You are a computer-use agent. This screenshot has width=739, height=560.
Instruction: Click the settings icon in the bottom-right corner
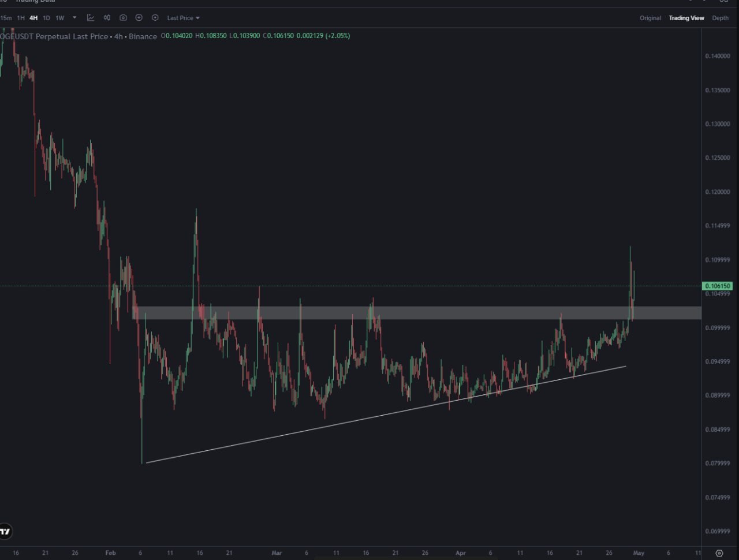718,553
